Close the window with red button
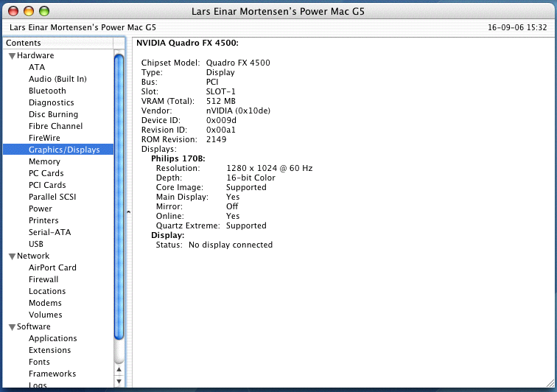The image size is (557, 392). pyautogui.click(x=13, y=11)
